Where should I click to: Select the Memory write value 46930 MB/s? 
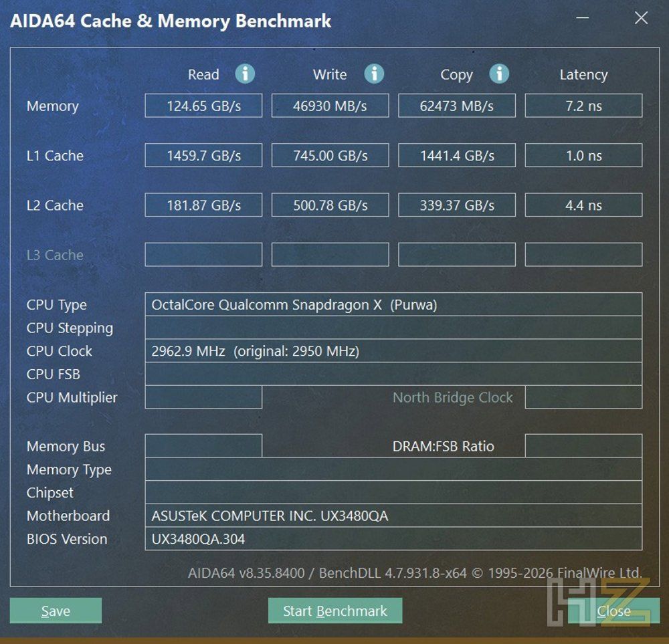point(330,106)
